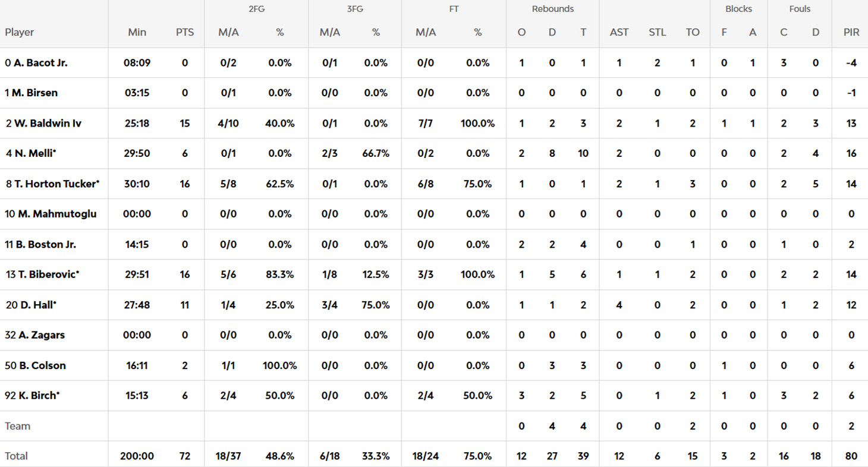The width and height of the screenshot is (868, 467).
Task: Click T. Horton Tucker's name
Action: [x=54, y=184]
